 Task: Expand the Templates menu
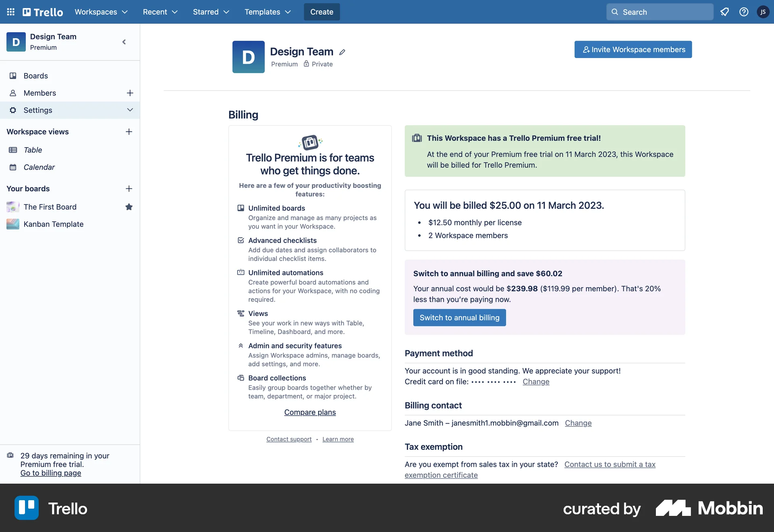tap(267, 12)
